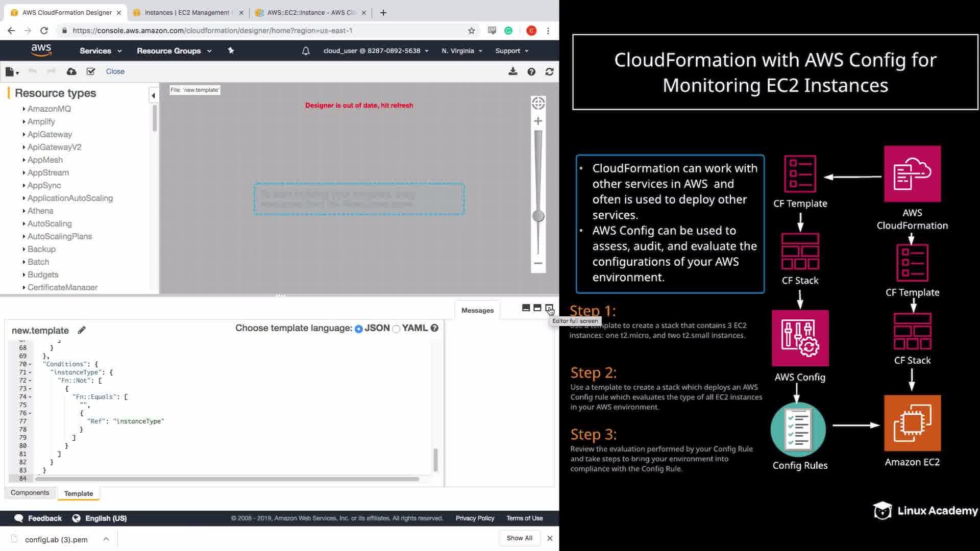This screenshot has width=980, height=551.
Task: Click the Show All downloads button
Action: [x=519, y=538]
